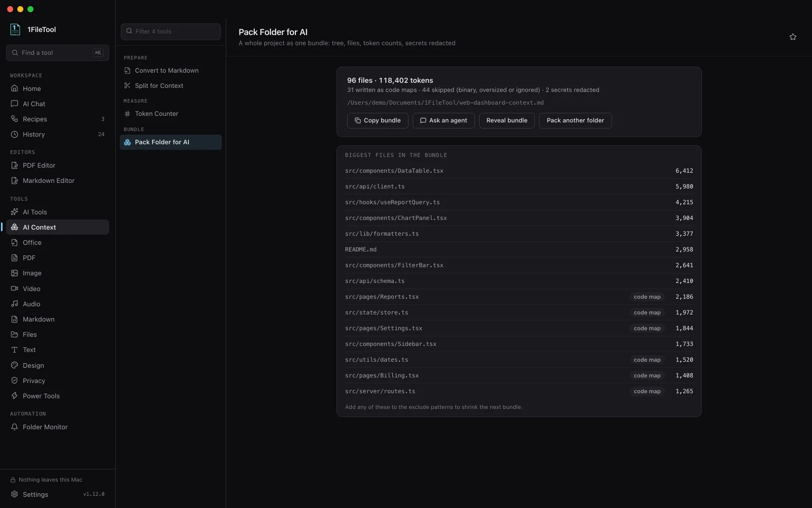Open the Token Counter tool
Screen dimensions: 812x508
pyautogui.click(x=171, y=114)
